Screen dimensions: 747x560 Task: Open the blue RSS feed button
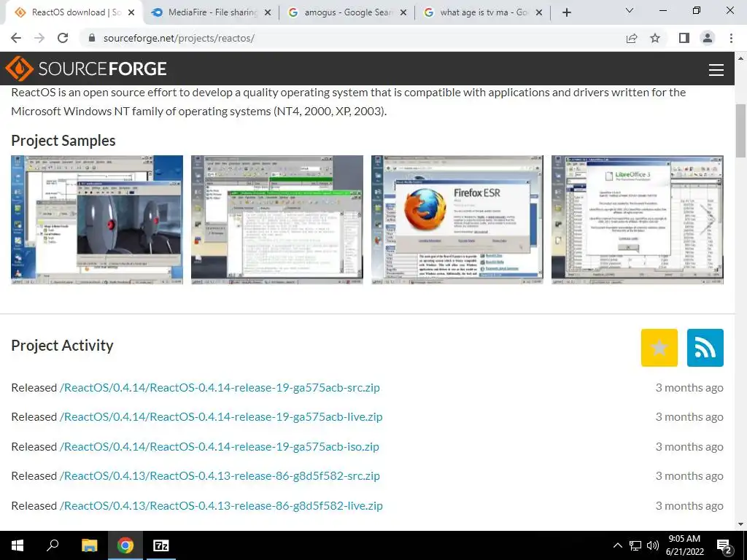(x=705, y=348)
